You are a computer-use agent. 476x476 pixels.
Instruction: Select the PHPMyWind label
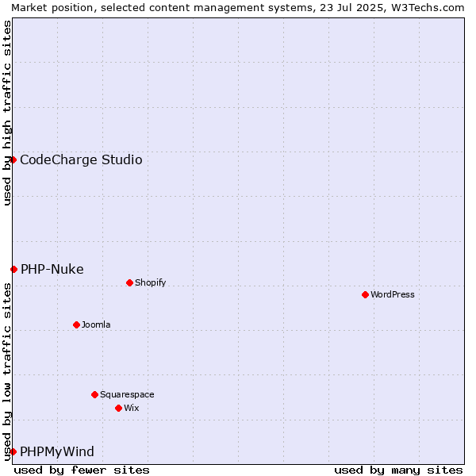point(57,452)
